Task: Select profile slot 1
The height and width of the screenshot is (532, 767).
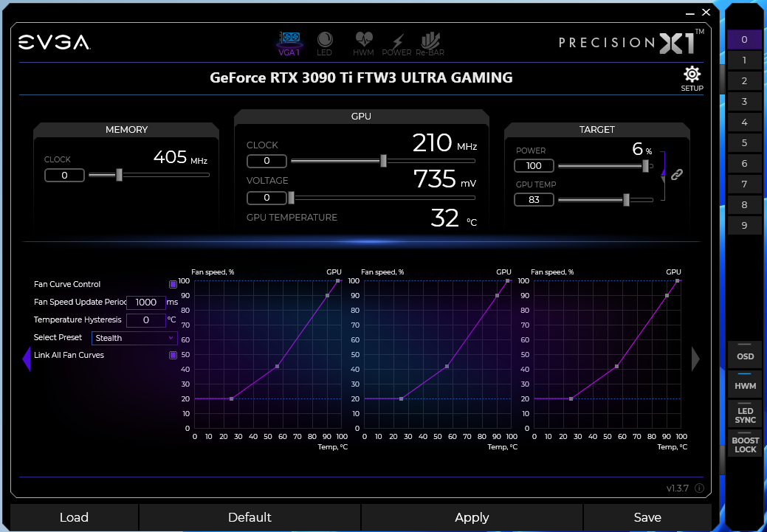Action: tap(744, 61)
